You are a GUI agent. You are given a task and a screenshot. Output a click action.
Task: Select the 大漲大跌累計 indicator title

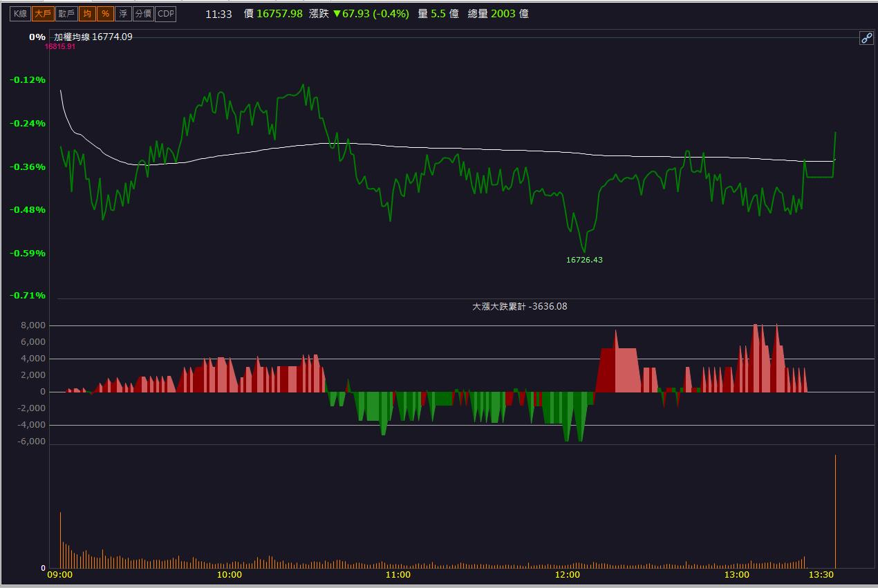(519, 306)
